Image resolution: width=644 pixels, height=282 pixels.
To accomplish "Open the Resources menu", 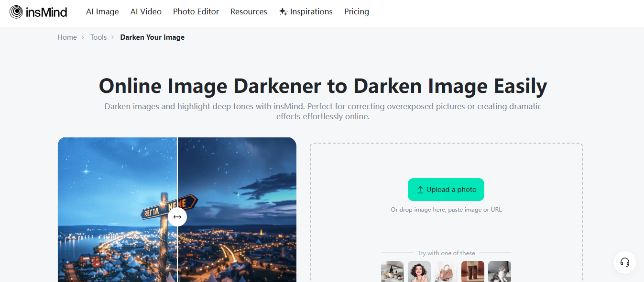I will coord(249,11).
